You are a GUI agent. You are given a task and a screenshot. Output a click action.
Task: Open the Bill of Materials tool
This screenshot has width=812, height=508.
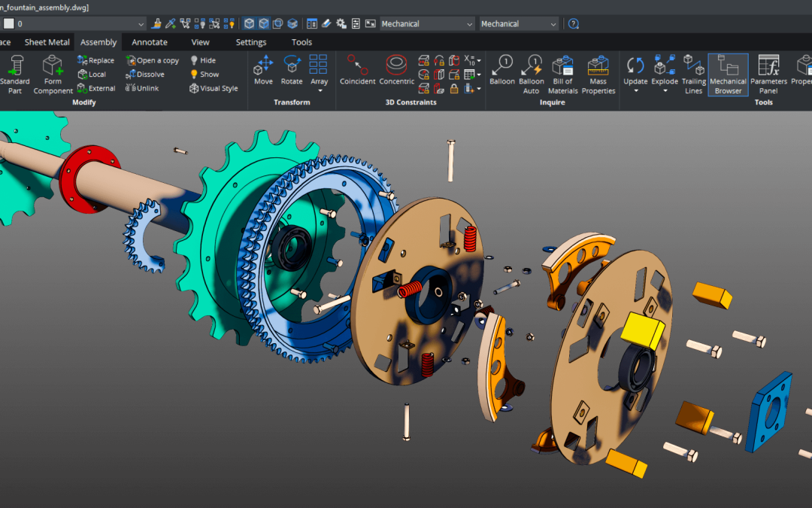click(562, 71)
